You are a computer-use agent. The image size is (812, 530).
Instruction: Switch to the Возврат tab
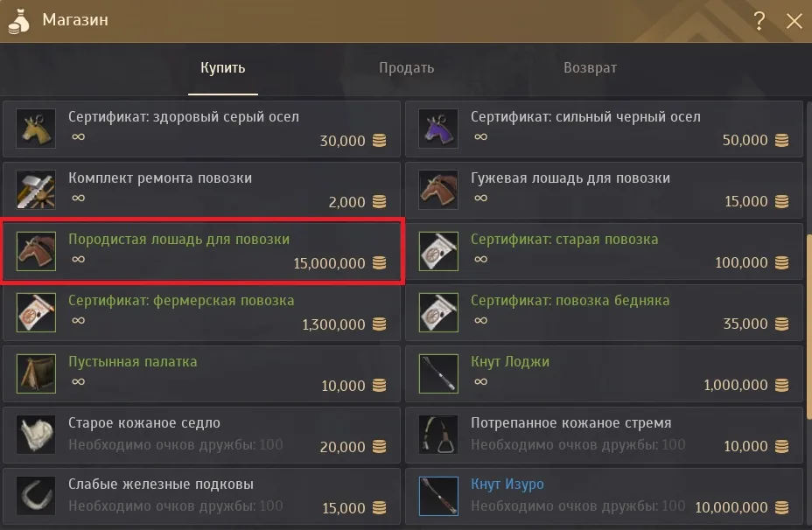coord(590,68)
